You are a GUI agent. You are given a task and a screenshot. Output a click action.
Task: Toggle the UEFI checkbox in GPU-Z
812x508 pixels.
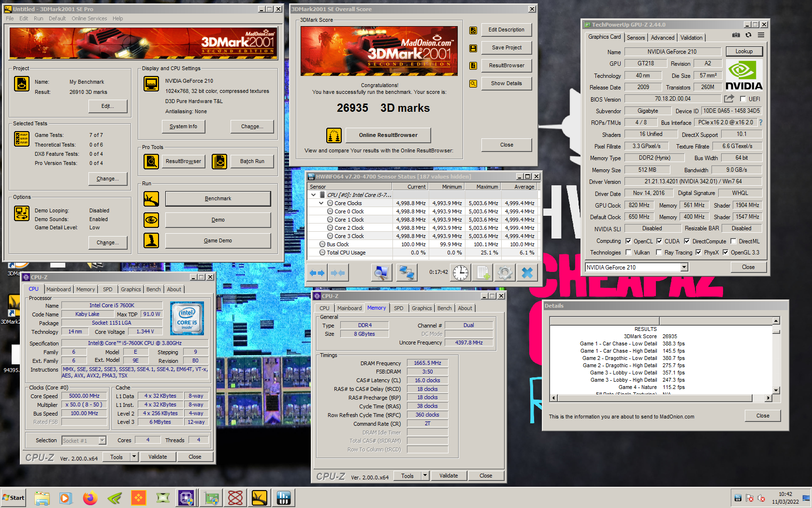coord(743,99)
